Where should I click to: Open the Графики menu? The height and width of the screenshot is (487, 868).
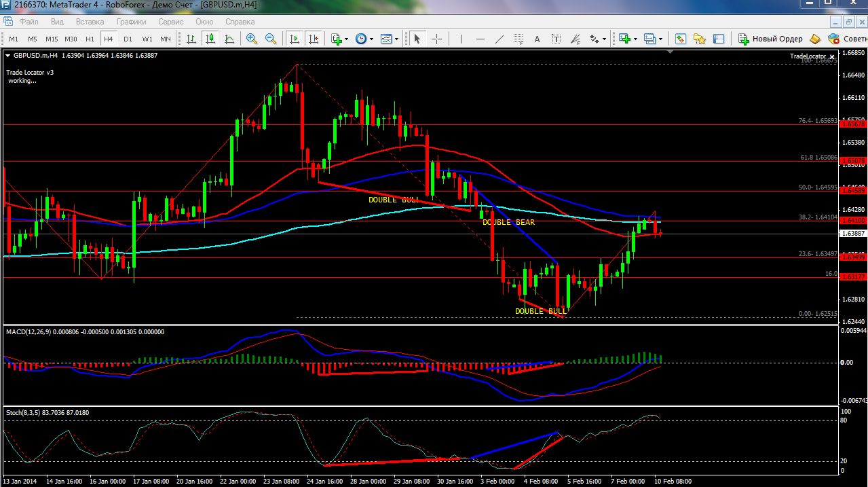pyautogui.click(x=131, y=21)
